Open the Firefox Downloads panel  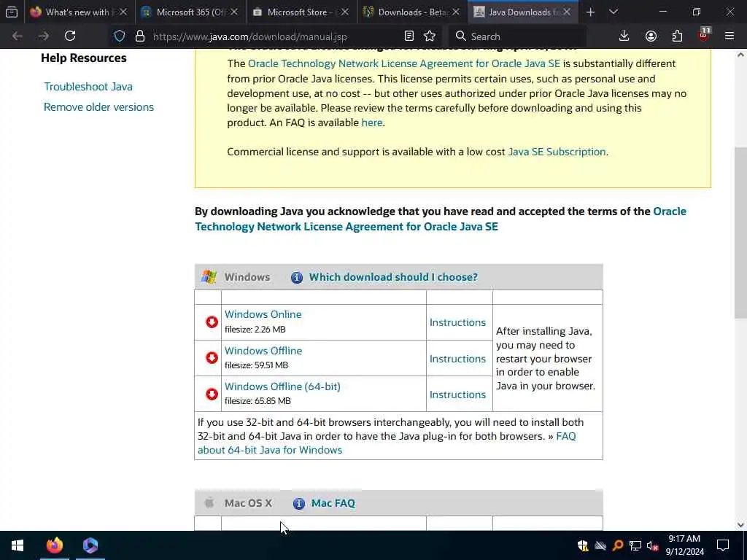[624, 36]
